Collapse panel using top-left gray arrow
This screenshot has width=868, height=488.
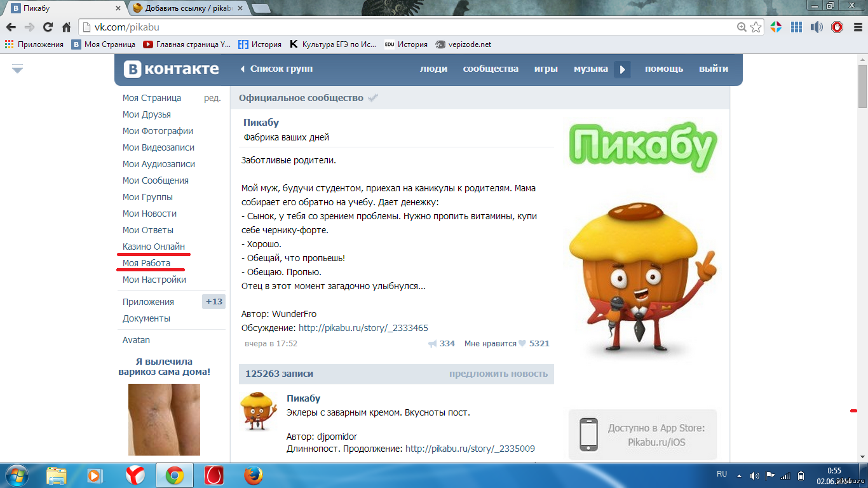tap(17, 69)
